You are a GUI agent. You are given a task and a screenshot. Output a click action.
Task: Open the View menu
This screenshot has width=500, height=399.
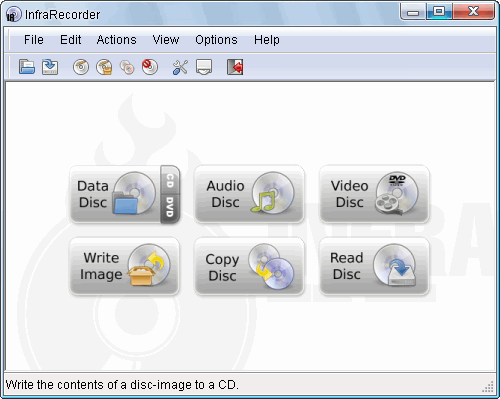tap(166, 40)
